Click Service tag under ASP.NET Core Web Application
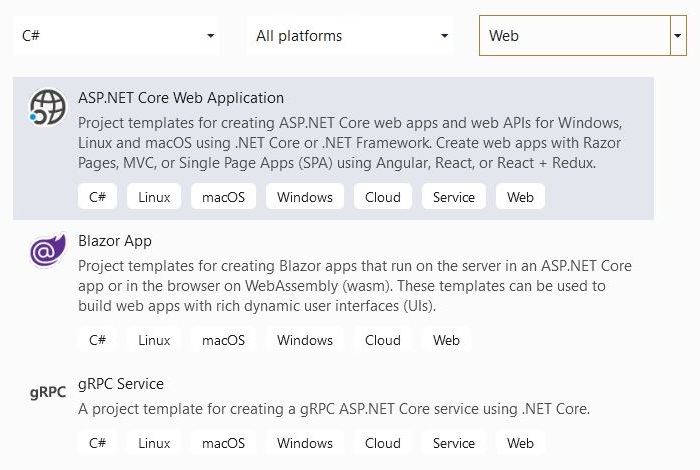Viewport: 700px width, 470px height. 454,196
